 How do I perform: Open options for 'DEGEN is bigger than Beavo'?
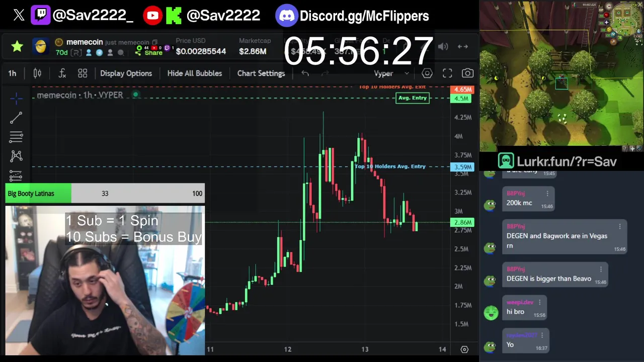601,269
